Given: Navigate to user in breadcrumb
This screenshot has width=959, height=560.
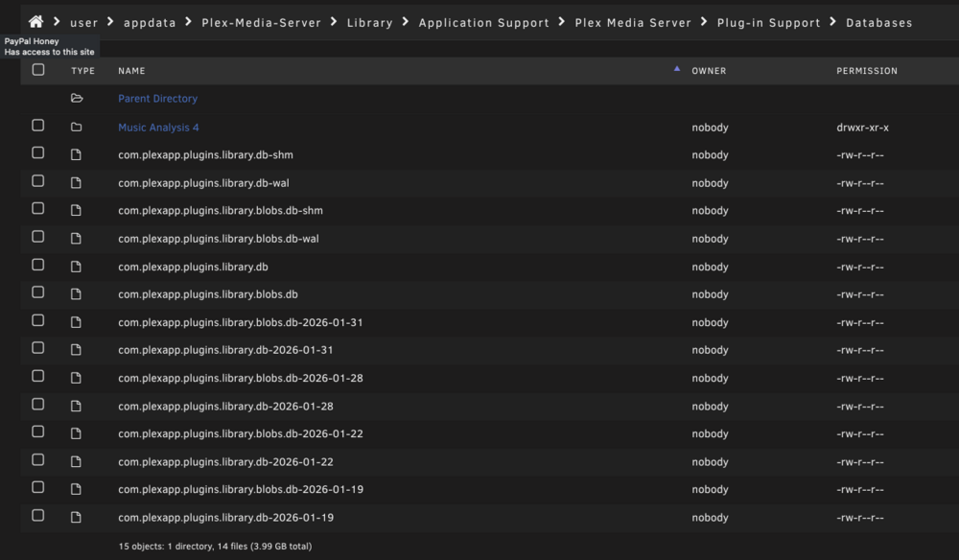Looking at the screenshot, I should click(84, 23).
